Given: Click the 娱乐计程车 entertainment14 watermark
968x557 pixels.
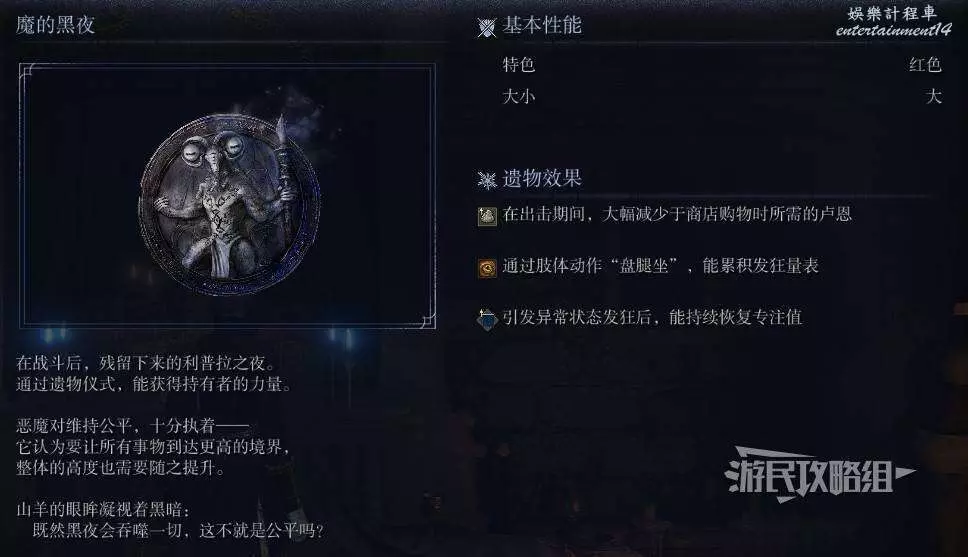Looking at the screenshot, I should [893, 22].
